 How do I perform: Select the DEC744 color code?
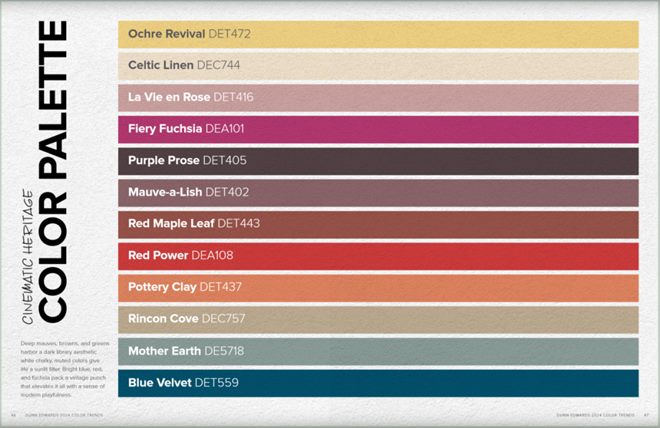coord(218,65)
